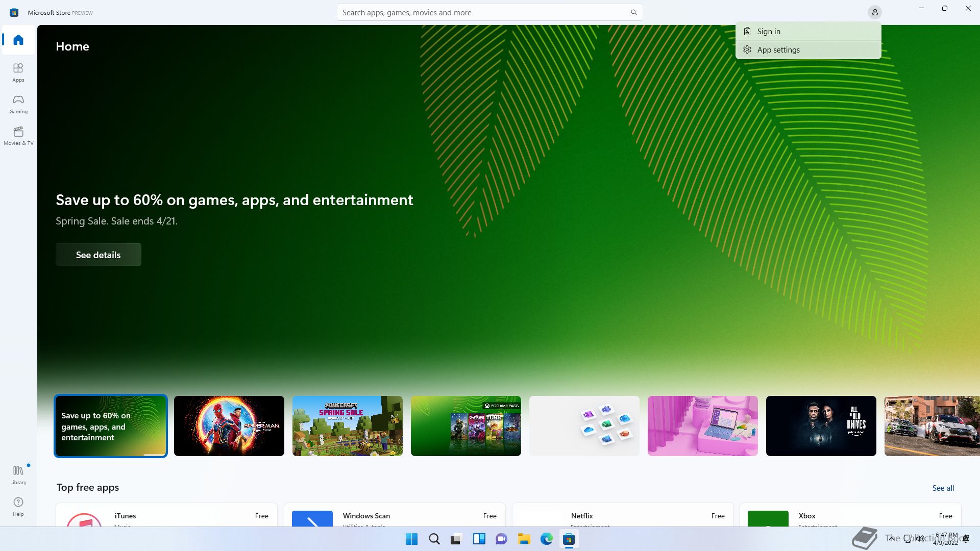Select the Minecraft Spring Sale thumbnail
The height and width of the screenshot is (551, 980).
point(348,426)
